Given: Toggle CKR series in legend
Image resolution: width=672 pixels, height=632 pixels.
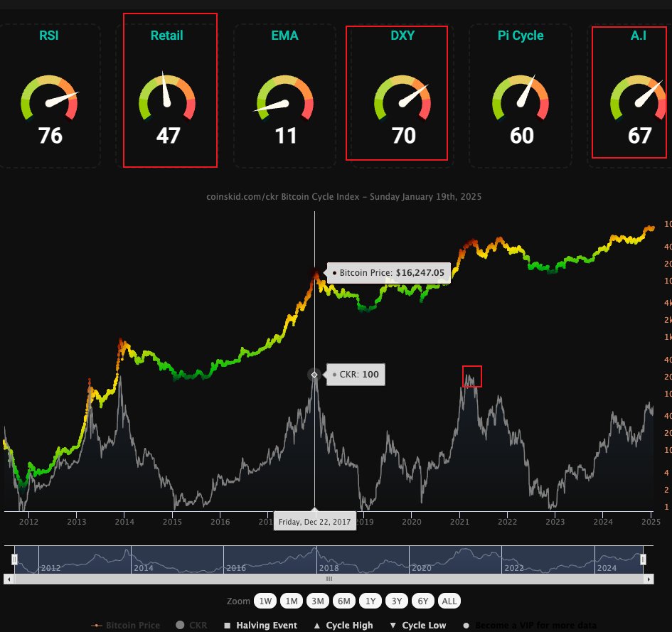Looking at the screenshot, I should (x=191, y=626).
